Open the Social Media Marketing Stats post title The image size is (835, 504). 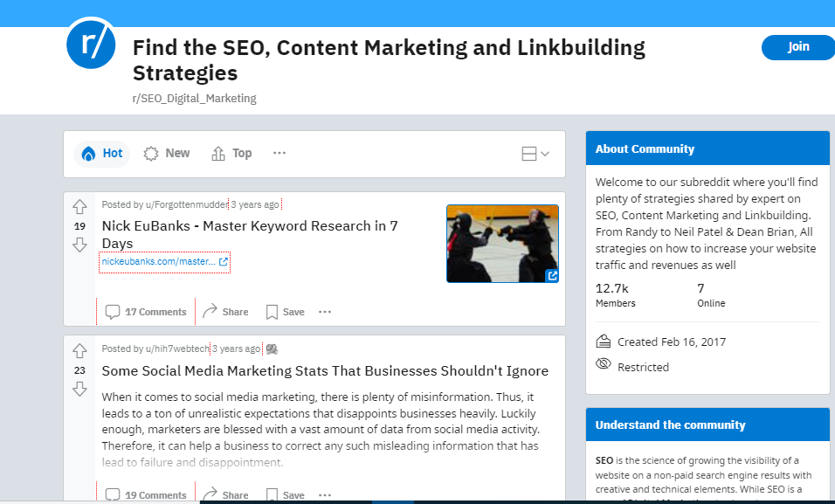click(325, 371)
